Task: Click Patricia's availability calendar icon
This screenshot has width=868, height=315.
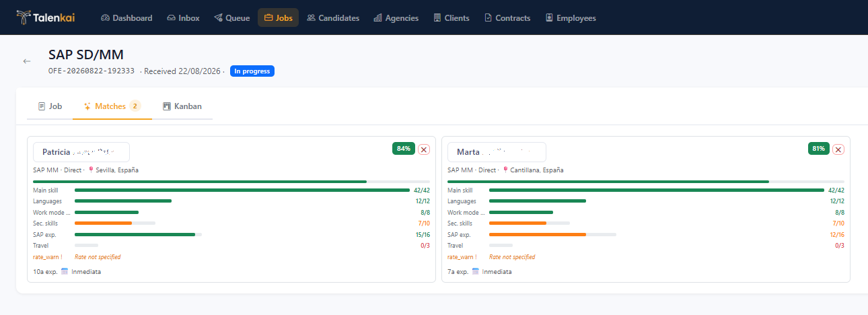Action: (x=65, y=272)
